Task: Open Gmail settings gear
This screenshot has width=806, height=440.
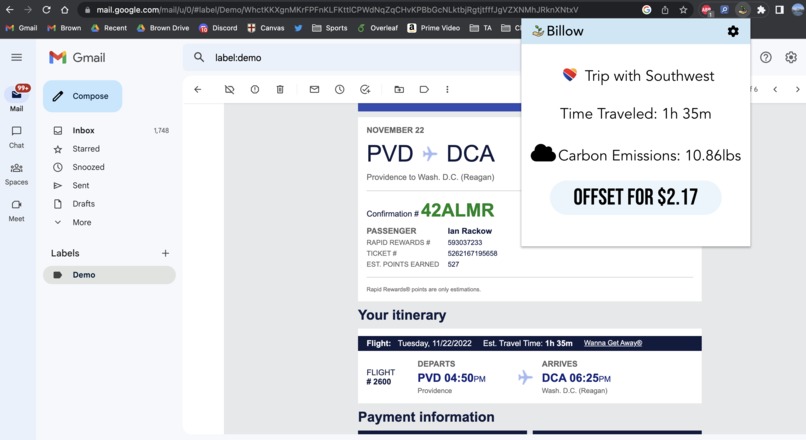Action: point(791,58)
